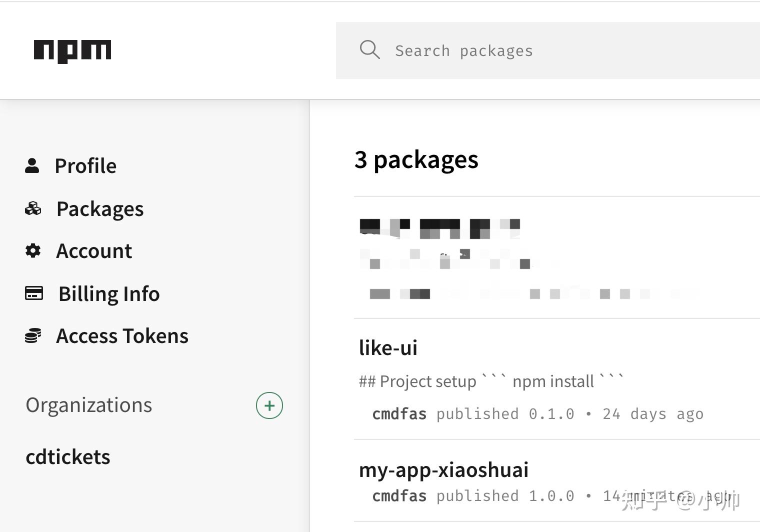Select the Access Tokens coins icon
The height and width of the screenshot is (532, 760).
tap(33, 335)
